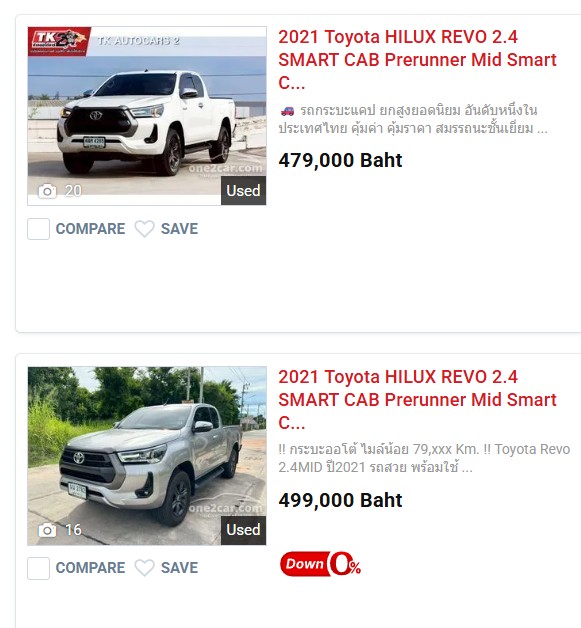This screenshot has height=628, width=581.
Task: Click the TK Autocars 2 dealer logo
Action: tap(59, 41)
